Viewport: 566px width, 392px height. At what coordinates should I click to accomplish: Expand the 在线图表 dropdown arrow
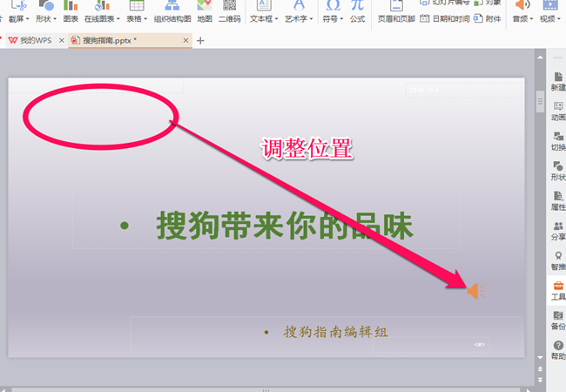(118, 19)
